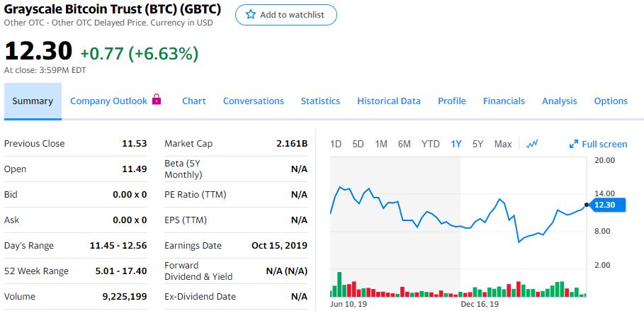Image resolution: width=644 pixels, height=311 pixels.
Task: Click the 20.00 y-axis label
Action: click(604, 160)
